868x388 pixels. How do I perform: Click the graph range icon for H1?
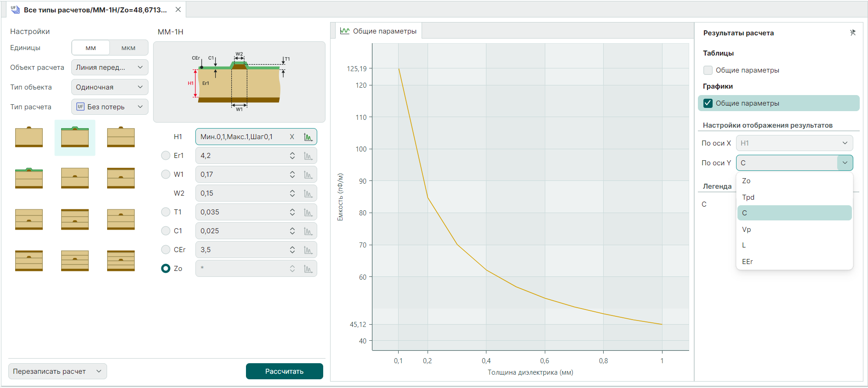308,137
